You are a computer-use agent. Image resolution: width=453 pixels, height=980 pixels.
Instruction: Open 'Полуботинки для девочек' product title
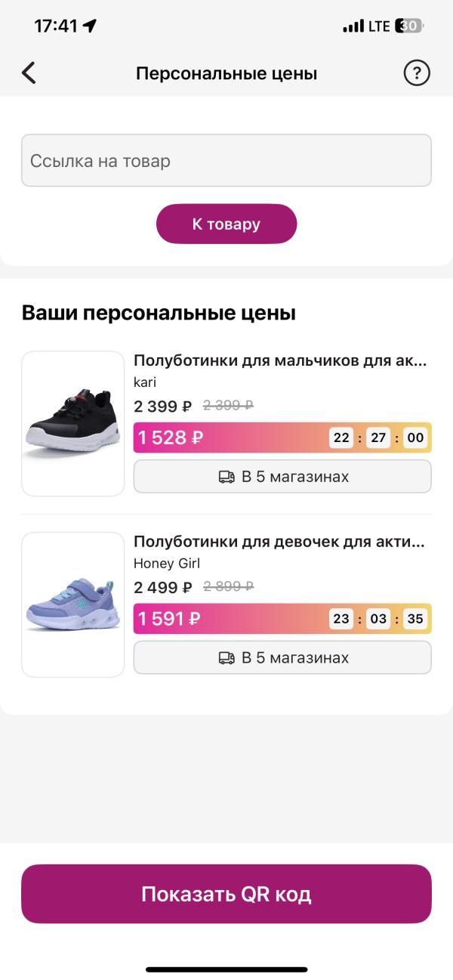click(279, 542)
